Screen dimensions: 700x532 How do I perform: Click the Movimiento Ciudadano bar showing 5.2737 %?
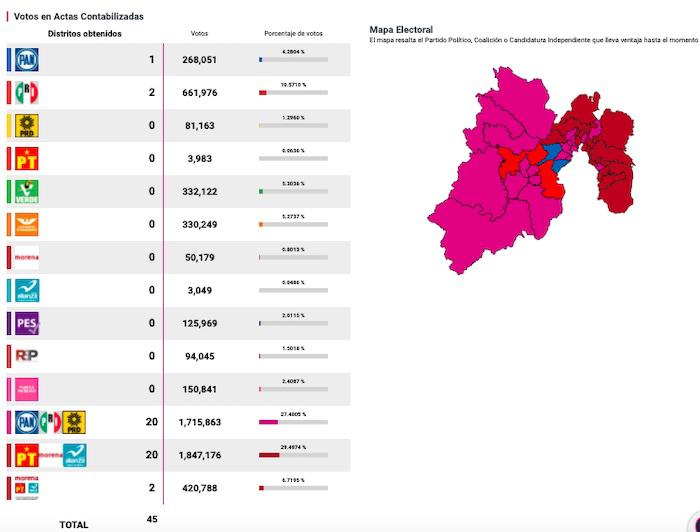pos(293,224)
